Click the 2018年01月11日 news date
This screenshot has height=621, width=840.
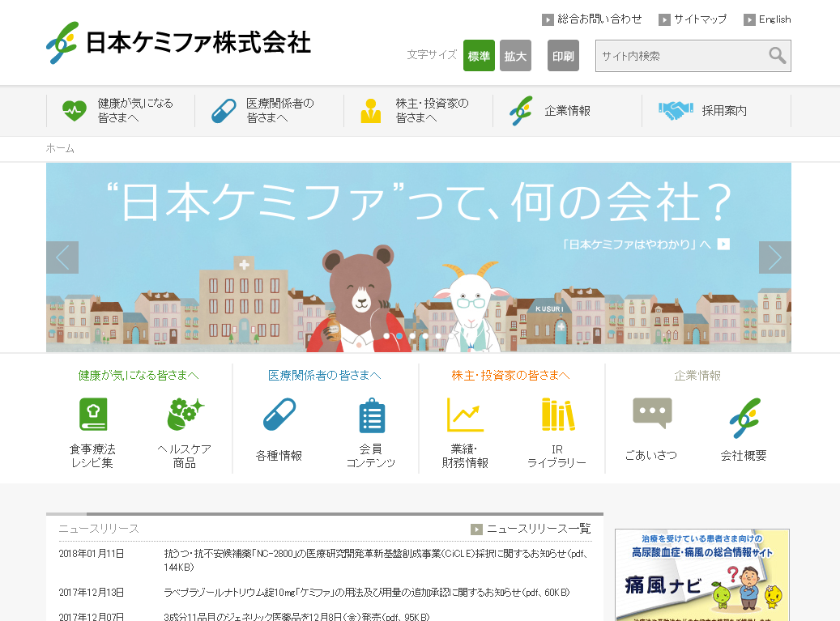point(91,554)
